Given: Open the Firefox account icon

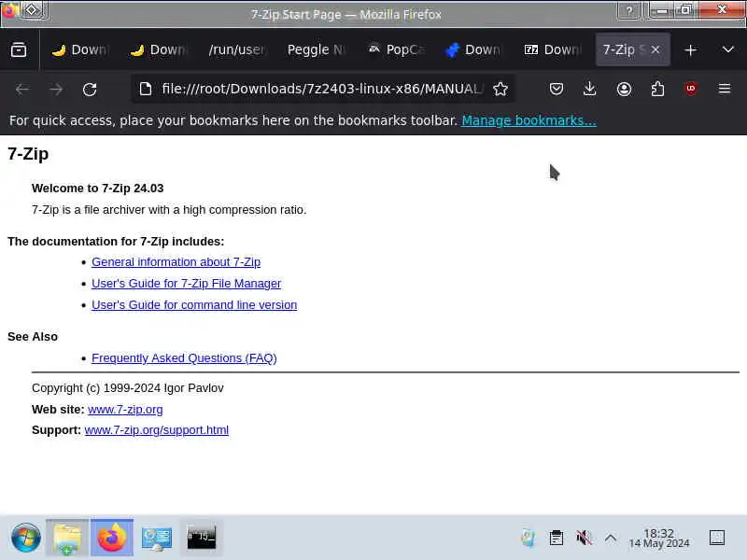Looking at the screenshot, I should tap(624, 89).
